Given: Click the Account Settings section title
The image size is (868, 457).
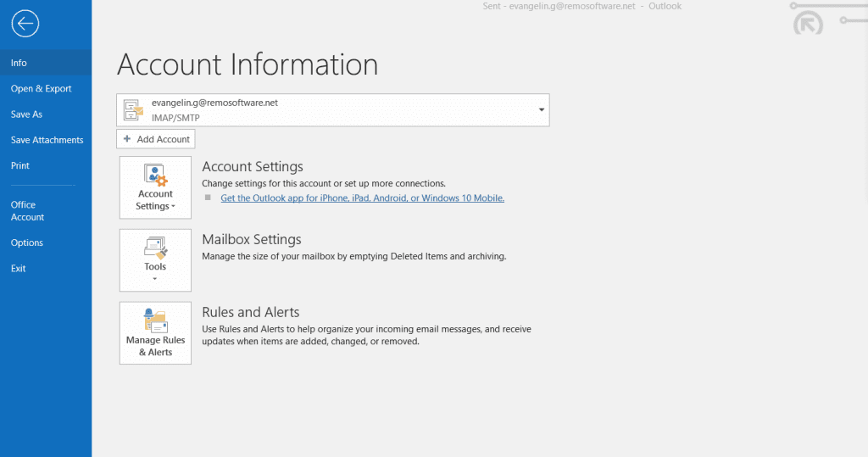Looking at the screenshot, I should 253,166.
